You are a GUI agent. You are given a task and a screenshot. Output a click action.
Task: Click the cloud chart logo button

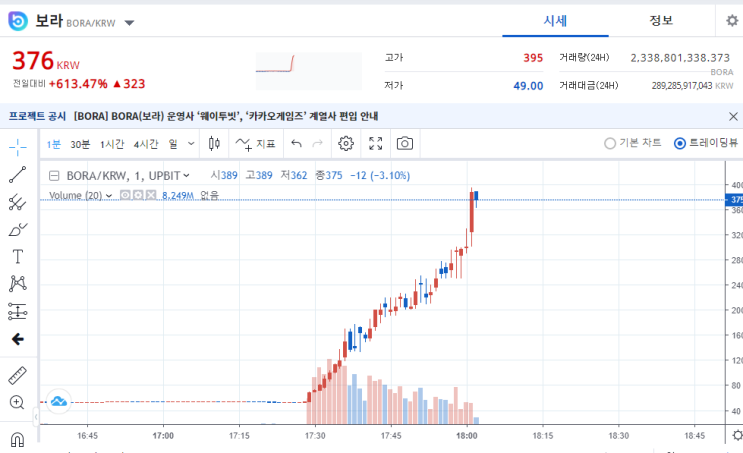pos(59,402)
